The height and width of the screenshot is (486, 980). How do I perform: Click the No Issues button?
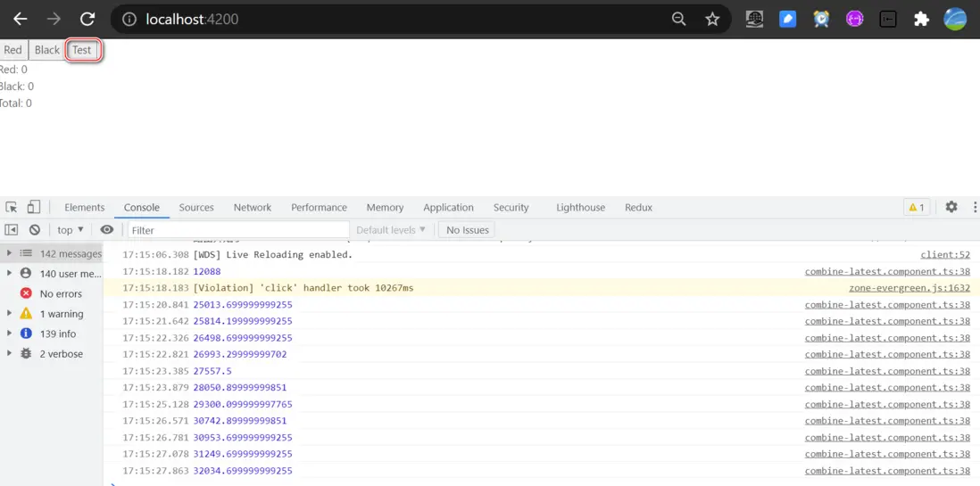[x=467, y=230]
